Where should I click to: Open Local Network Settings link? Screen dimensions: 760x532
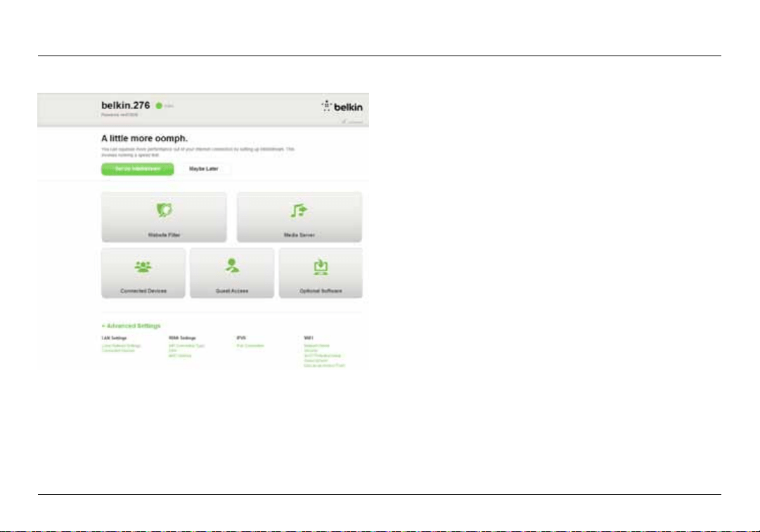pyautogui.click(x=121, y=346)
